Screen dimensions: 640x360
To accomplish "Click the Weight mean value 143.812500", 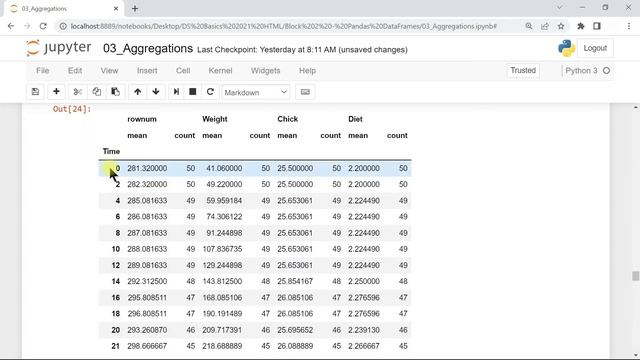I will (x=222, y=281).
